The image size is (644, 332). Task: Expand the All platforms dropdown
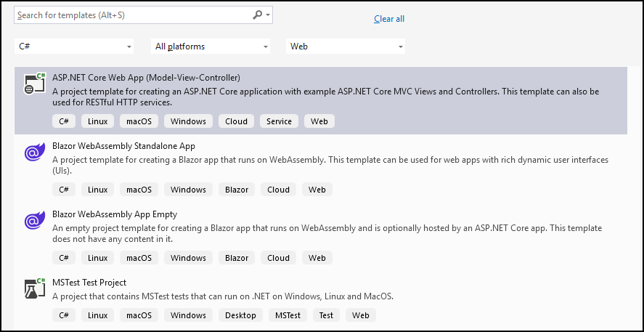tap(211, 46)
